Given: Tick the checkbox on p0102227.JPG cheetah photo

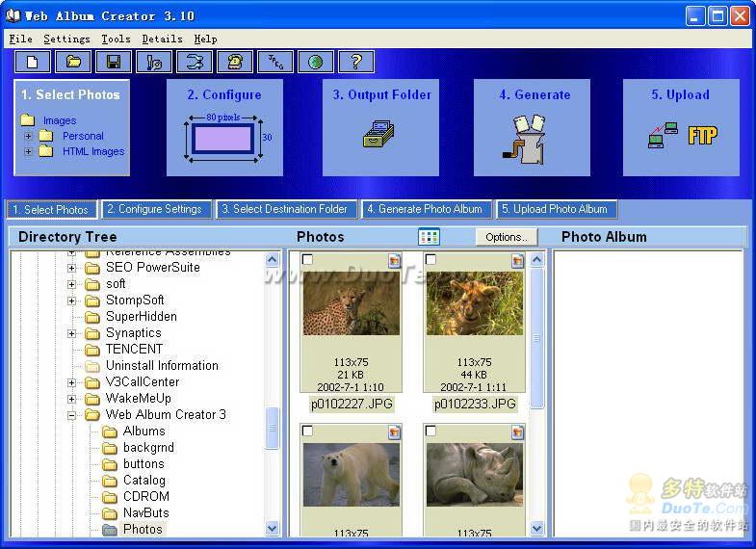Looking at the screenshot, I should coord(307,260).
